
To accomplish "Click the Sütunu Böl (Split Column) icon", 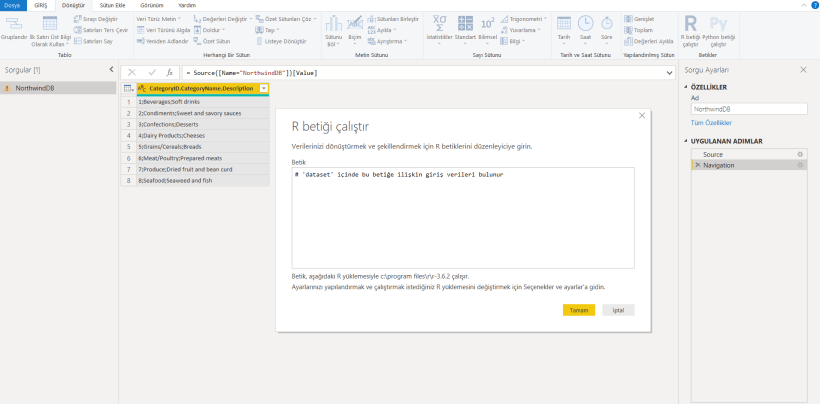I will 334,25.
